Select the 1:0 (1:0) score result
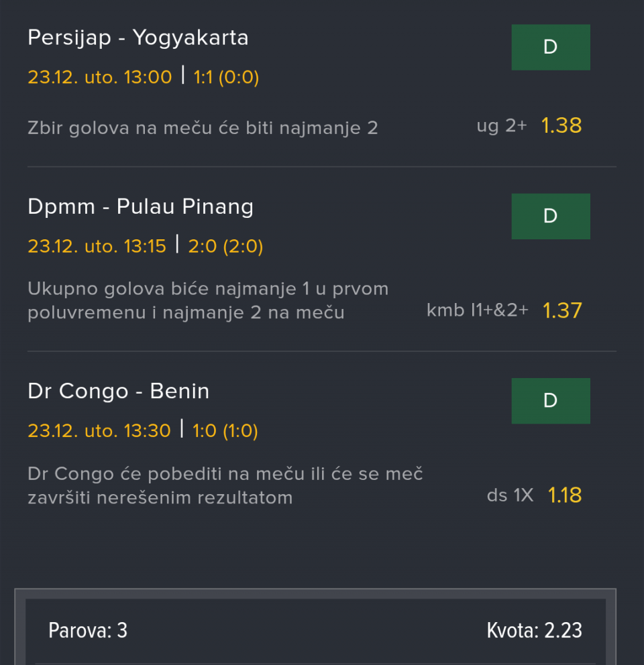Viewport: 644px width, 665px height. click(x=225, y=430)
